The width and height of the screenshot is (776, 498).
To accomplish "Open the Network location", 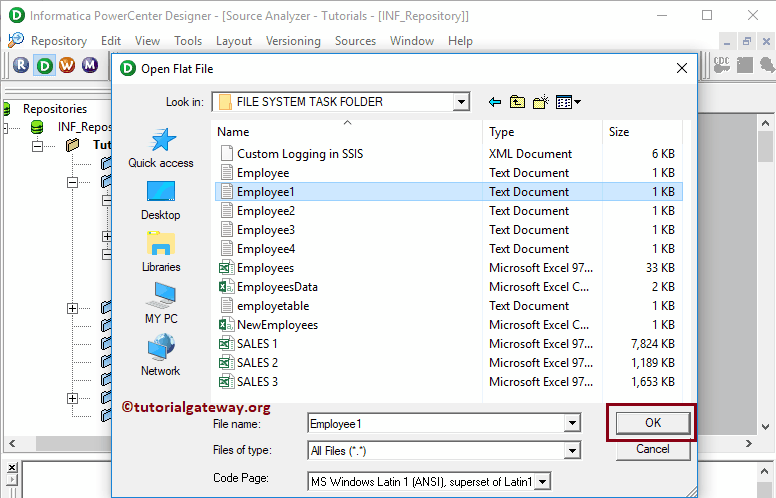I will (161, 356).
